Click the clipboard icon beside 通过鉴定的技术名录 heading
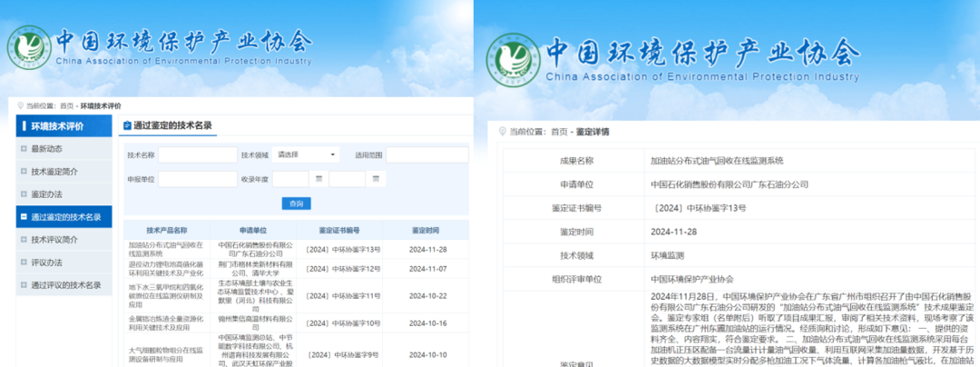The height and width of the screenshot is (367, 980). (127, 125)
